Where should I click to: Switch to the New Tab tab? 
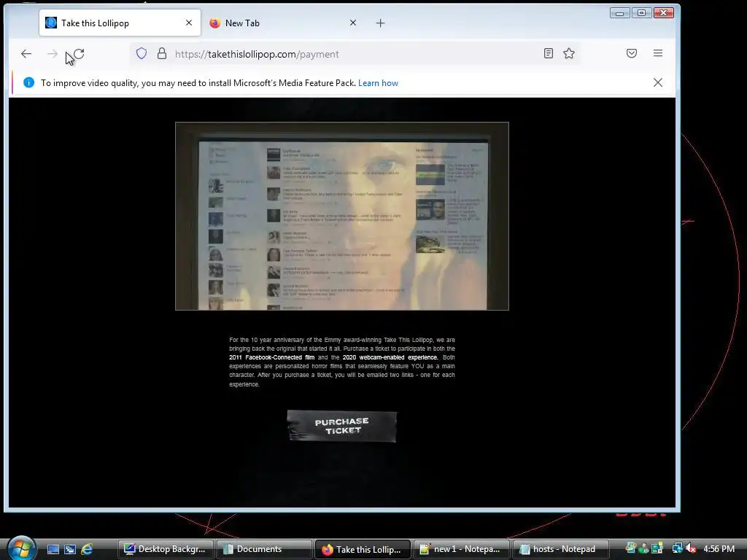283,23
